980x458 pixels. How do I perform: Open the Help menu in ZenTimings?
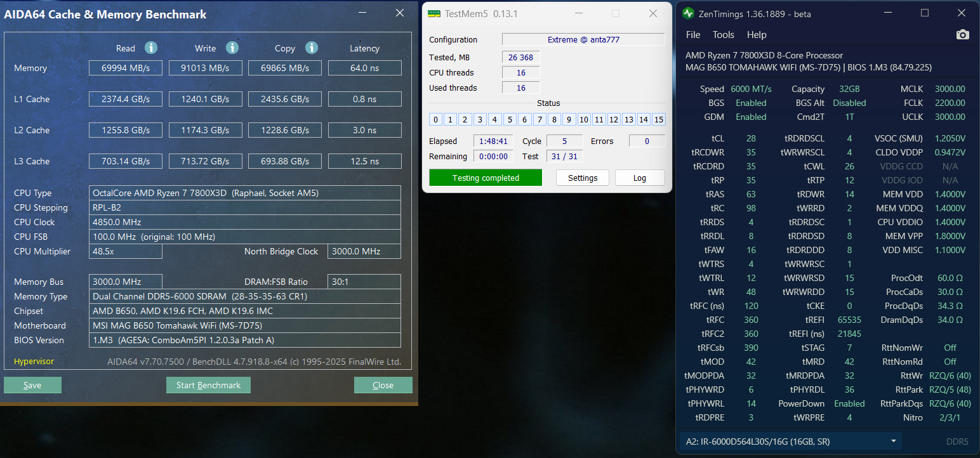click(x=756, y=35)
